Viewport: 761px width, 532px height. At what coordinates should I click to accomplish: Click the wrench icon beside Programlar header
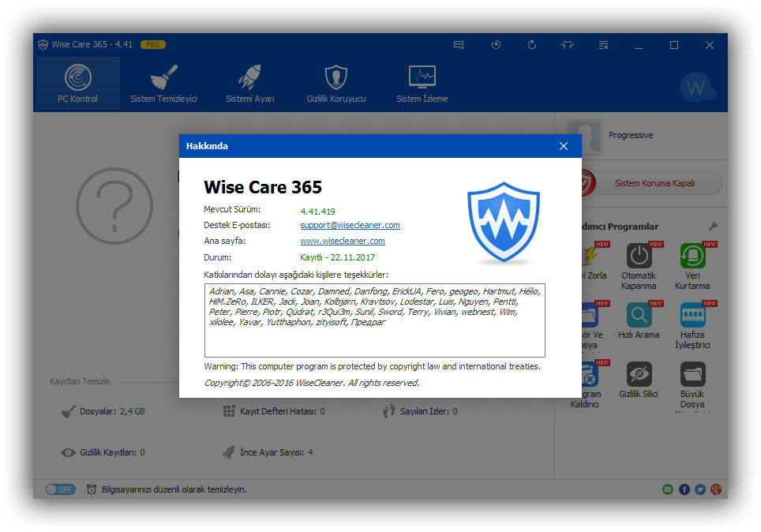tap(713, 227)
